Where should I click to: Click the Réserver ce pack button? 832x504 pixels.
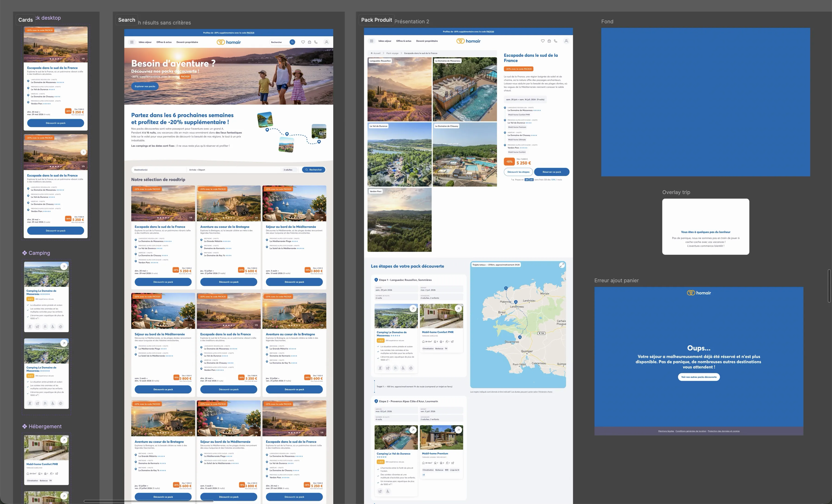click(x=552, y=172)
